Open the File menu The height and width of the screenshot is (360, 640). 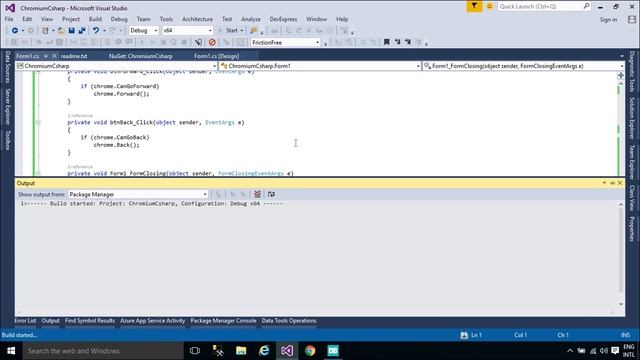9,19
